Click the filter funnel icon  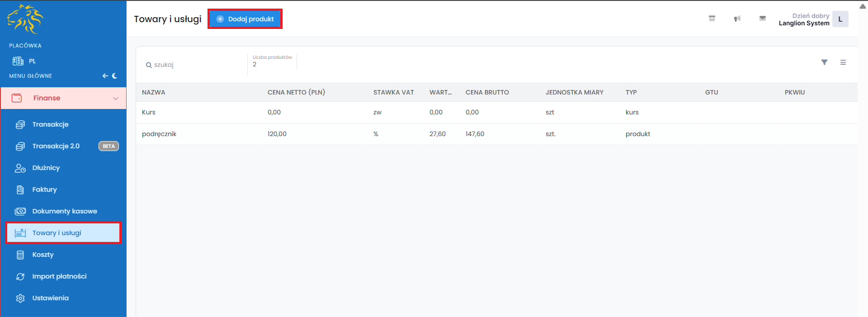coord(824,62)
